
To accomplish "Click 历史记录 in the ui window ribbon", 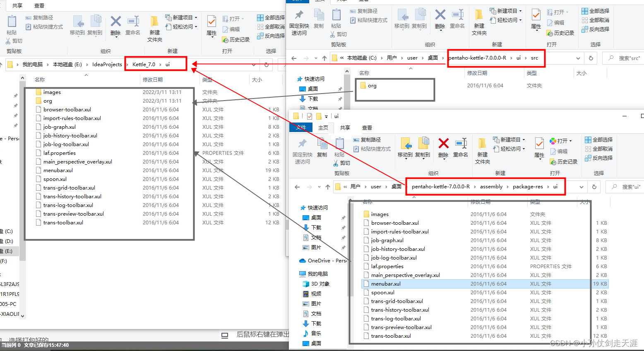I will 564,162.
